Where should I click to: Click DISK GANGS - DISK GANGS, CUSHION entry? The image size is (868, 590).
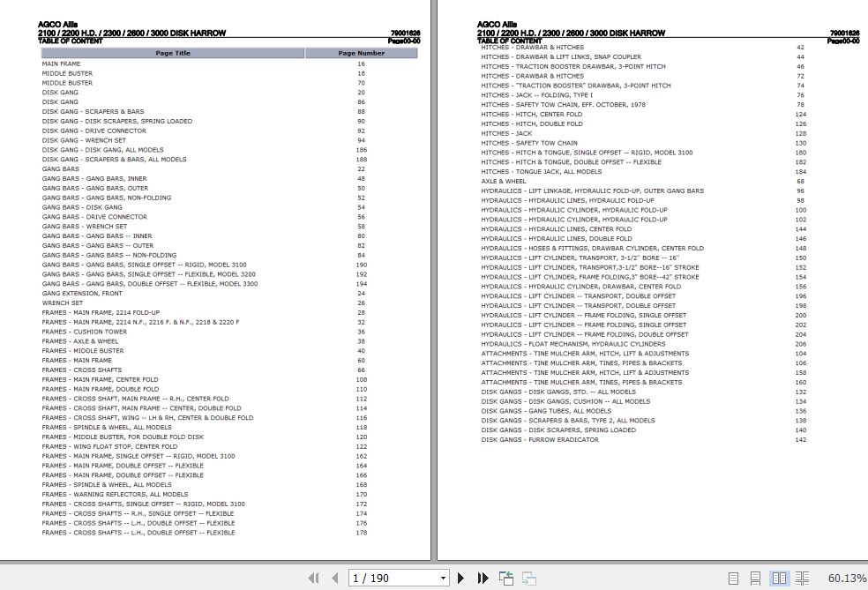[565, 401]
